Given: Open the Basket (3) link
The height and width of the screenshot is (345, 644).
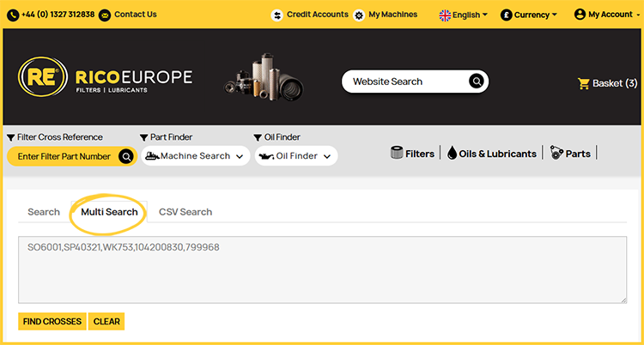Looking at the screenshot, I should tap(607, 84).
